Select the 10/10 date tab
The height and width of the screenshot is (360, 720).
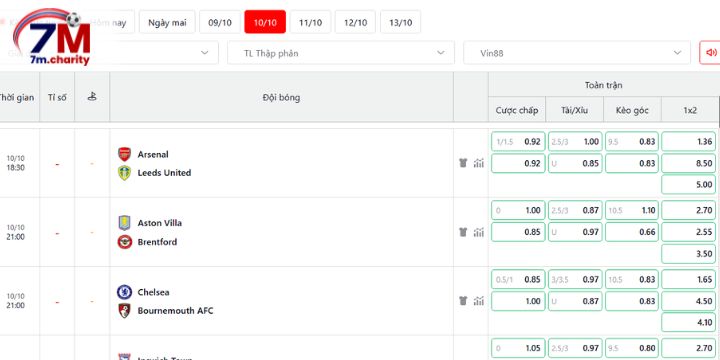point(265,22)
